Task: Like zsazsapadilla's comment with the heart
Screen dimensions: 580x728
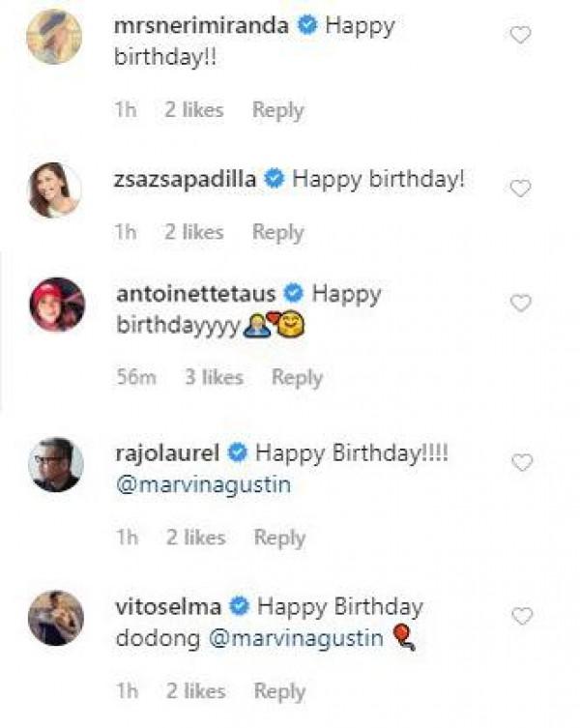Action: [x=520, y=189]
